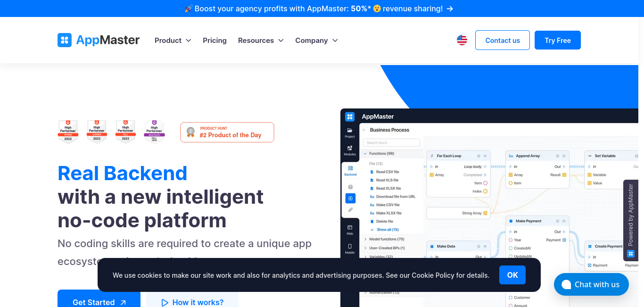The width and height of the screenshot is (644, 307).
Task: Open the Pricing page
Action: pos(215,41)
